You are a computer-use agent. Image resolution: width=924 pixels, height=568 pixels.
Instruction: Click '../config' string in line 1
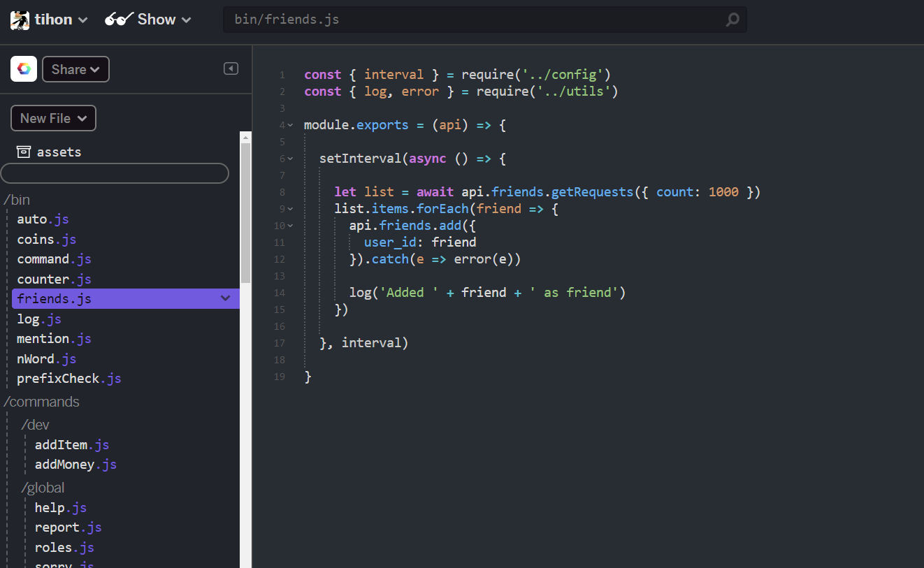[x=563, y=75]
